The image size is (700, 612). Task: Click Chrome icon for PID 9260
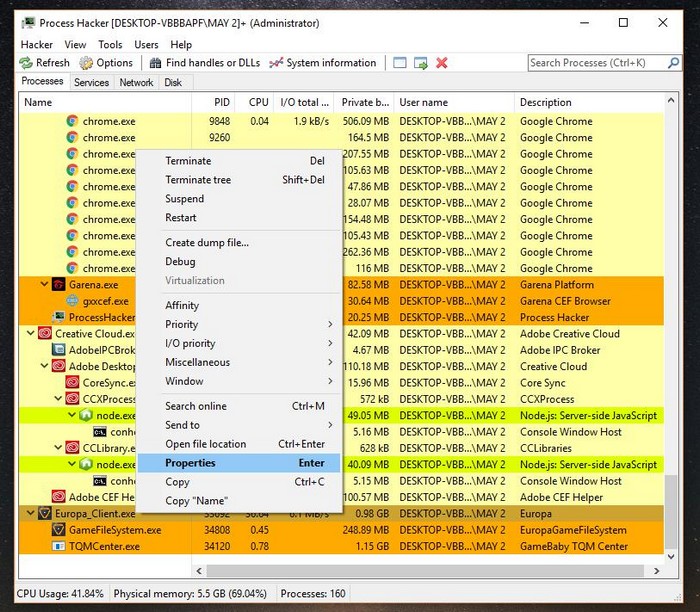pyautogui.click(x=72, y=137)
